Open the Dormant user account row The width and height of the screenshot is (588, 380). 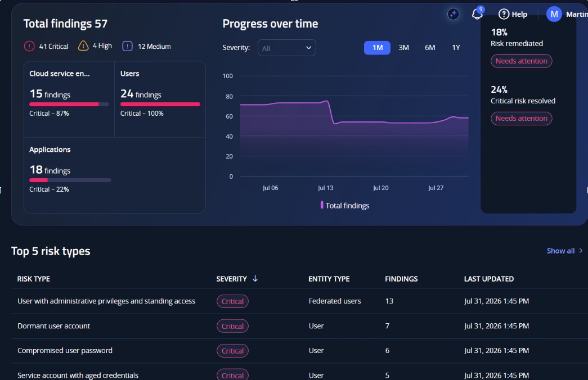point(299,326)
